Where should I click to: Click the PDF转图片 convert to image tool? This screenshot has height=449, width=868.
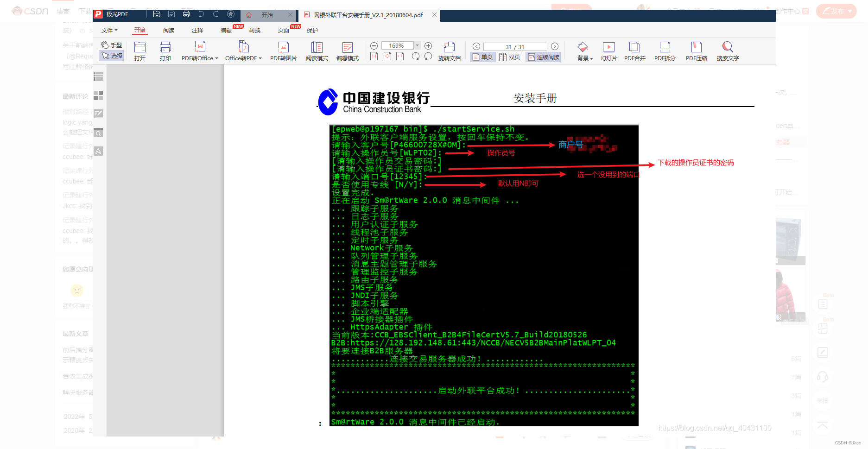(284, 51)
